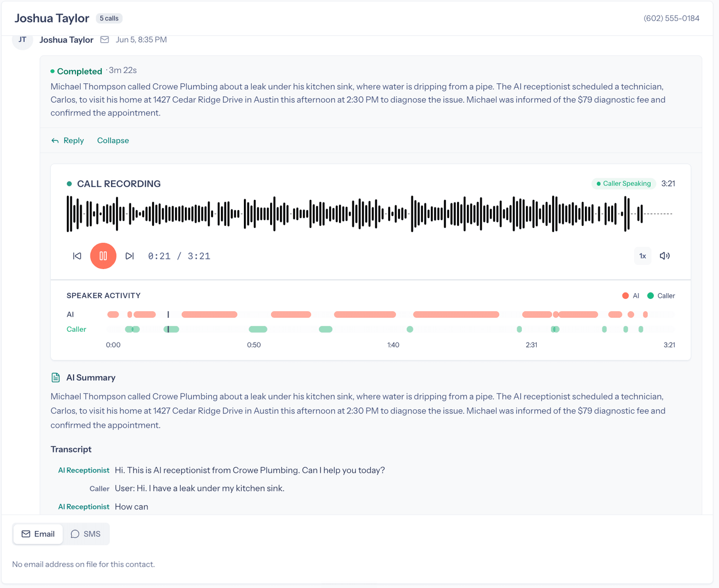Click the phone number (602) 555-0184
Viewport: 719px width, 588px height.
click(x=671, y=18)
